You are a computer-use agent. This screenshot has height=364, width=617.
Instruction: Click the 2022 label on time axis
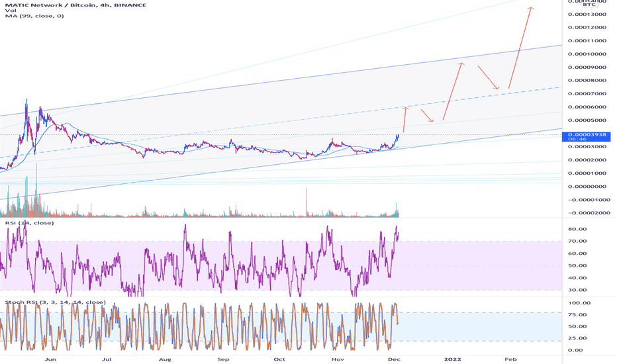click(x=453, y=359)
